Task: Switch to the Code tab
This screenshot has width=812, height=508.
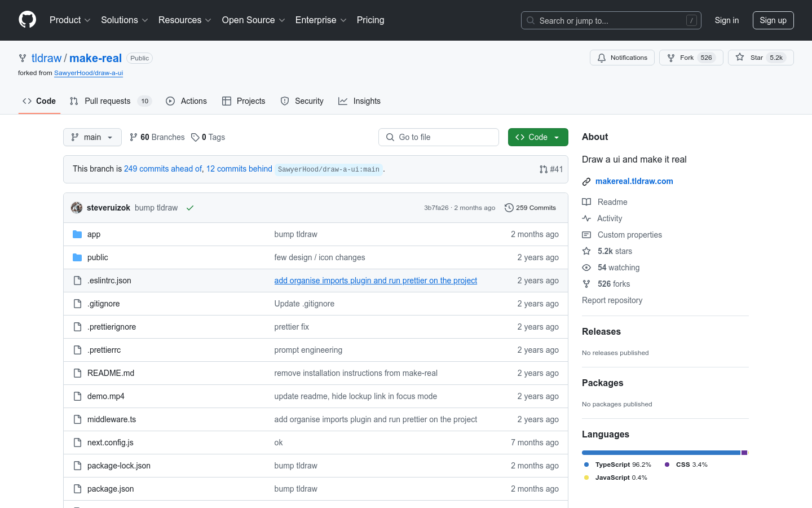Action: tap(39, 101)
